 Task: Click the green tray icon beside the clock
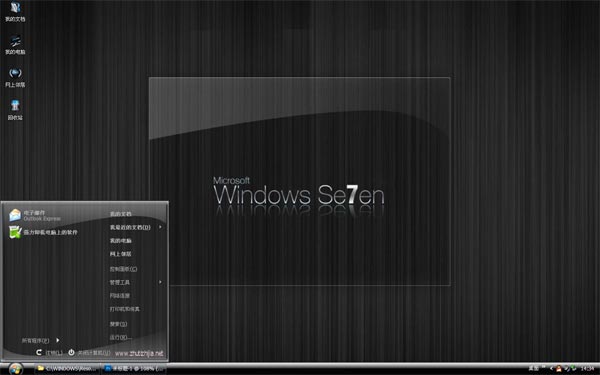pyautogui.click(x=573, y=368)
